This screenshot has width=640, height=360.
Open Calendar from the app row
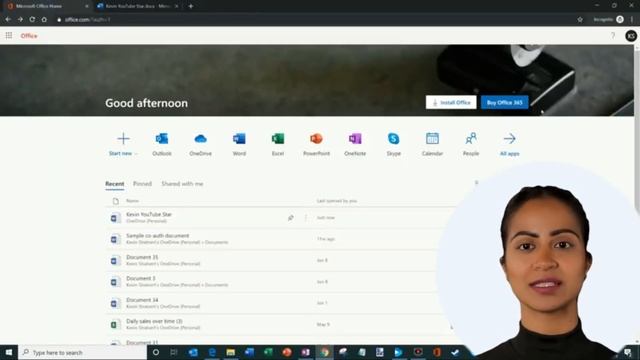click(432, 144)
